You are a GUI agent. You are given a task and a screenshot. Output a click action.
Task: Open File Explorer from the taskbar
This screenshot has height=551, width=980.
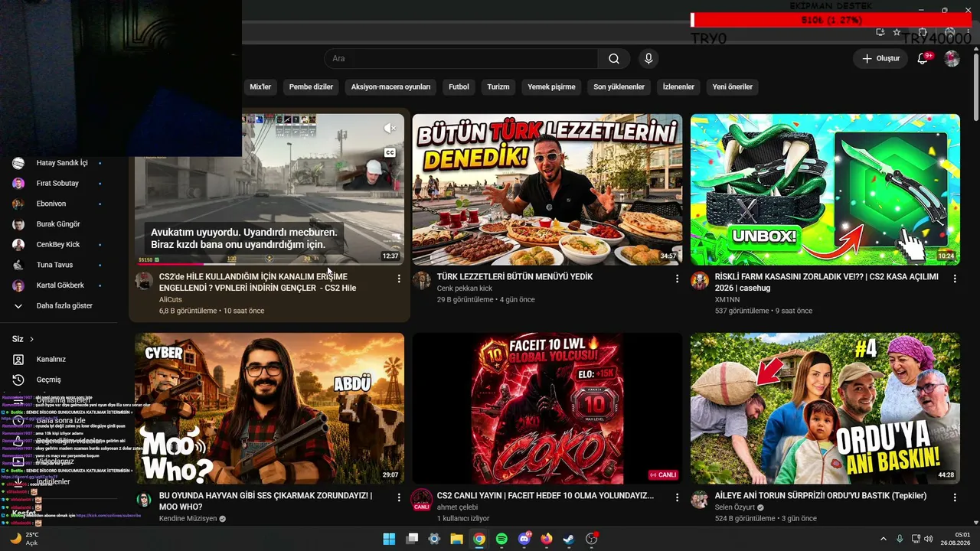[456, 539]
